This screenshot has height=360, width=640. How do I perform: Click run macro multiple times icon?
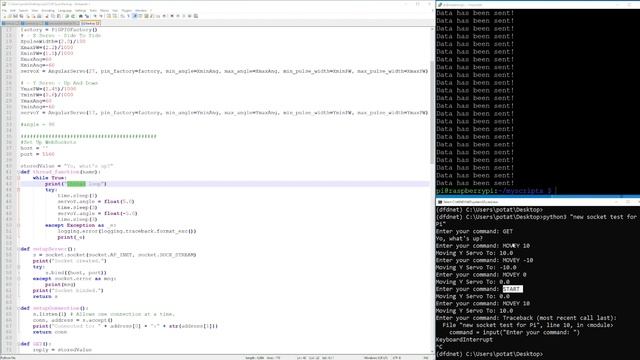pos(189,16)
